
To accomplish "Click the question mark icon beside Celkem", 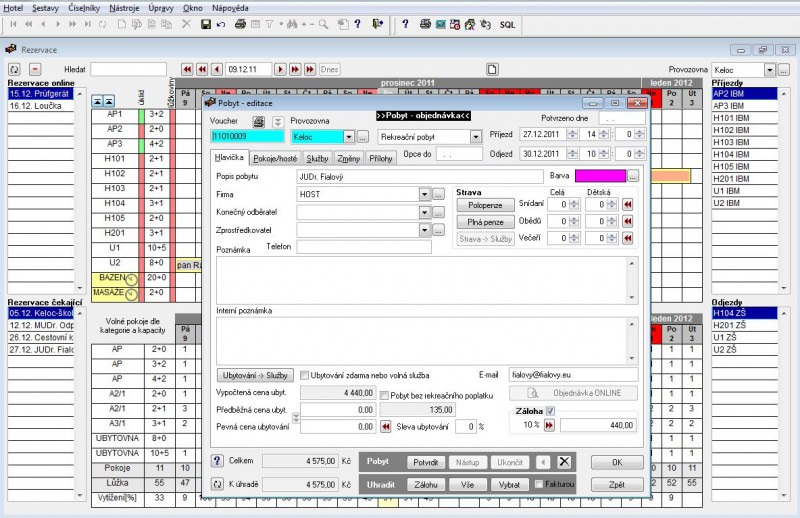I will 217,461.
